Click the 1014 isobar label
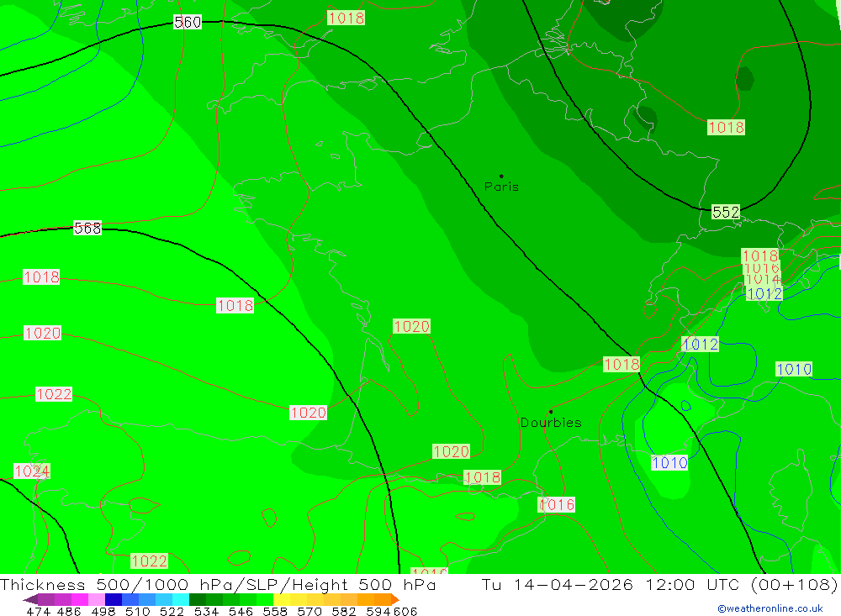 (762, 279)
